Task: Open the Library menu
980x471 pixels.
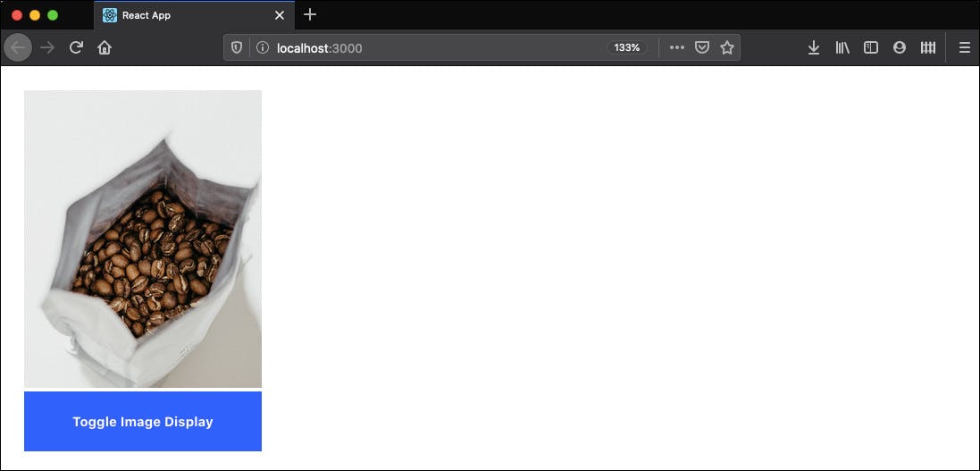Action: click(x=842, y=47)
